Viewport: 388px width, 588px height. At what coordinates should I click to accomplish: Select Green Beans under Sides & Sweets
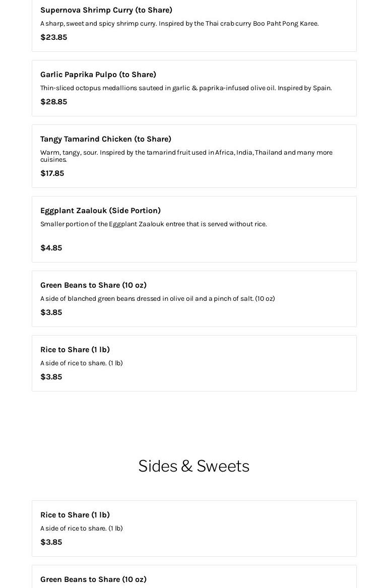point(93,579)
